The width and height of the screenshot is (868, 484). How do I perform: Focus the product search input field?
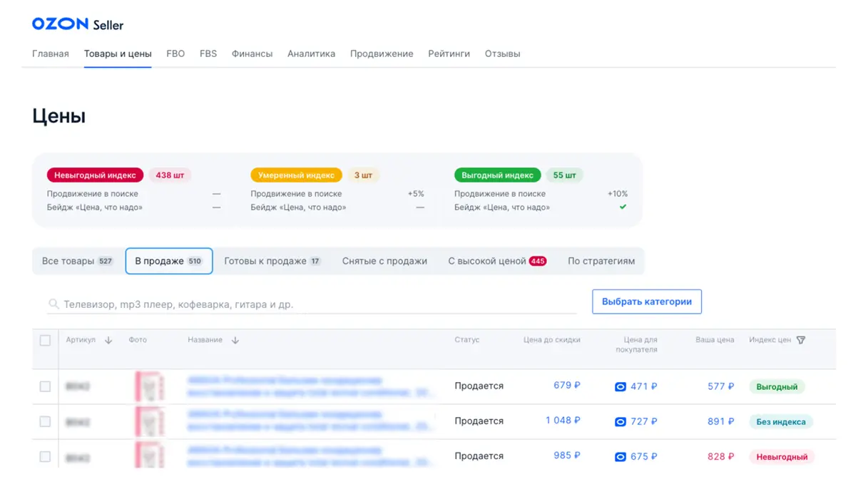coord(314,304)
